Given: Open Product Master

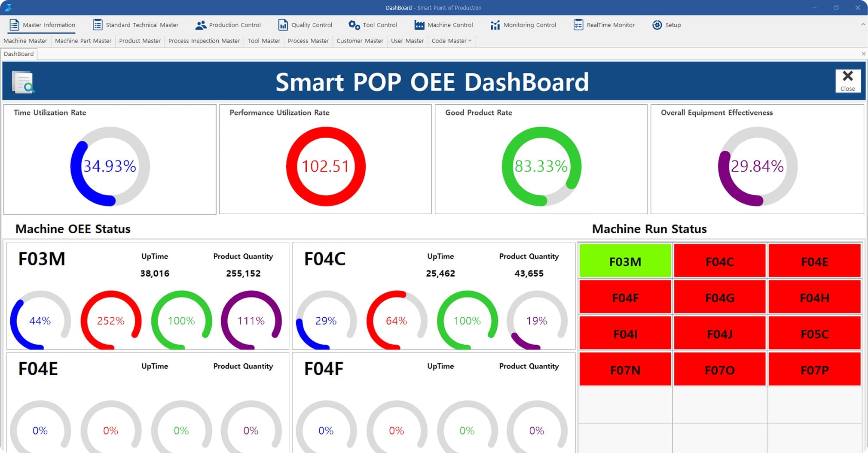Looking at the screenshot, I should (140, 41).
